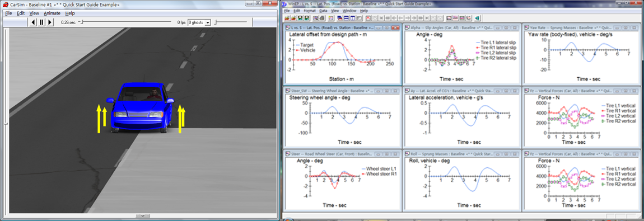Viewport: 644px width, 221px height.
Task: Open CarSim Edit menu
Action: click(x=21, y=13)
